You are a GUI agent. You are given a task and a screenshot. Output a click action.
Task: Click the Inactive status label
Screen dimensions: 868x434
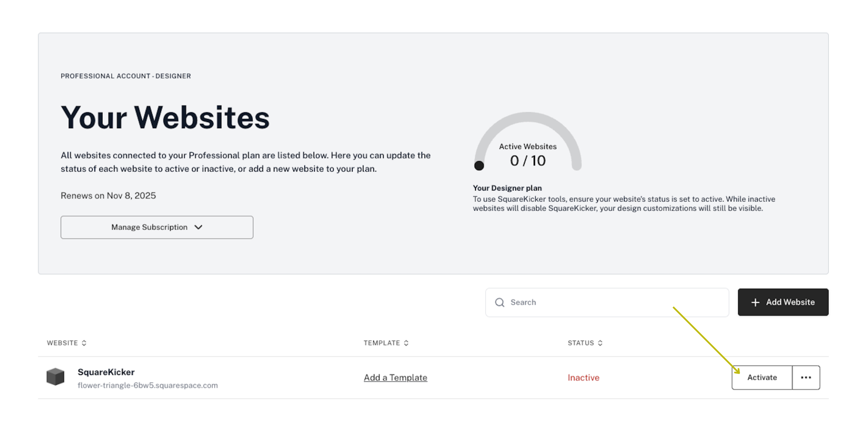583,378
